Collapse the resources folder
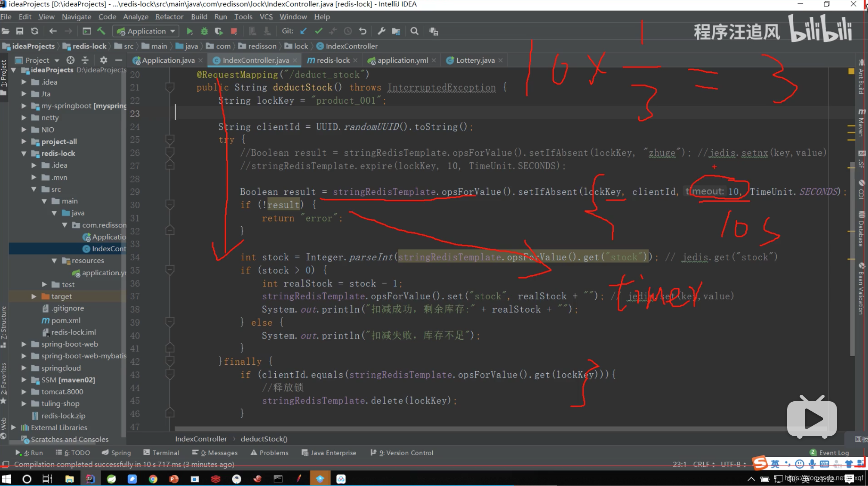Screen dimensions: 868x486 54,261
